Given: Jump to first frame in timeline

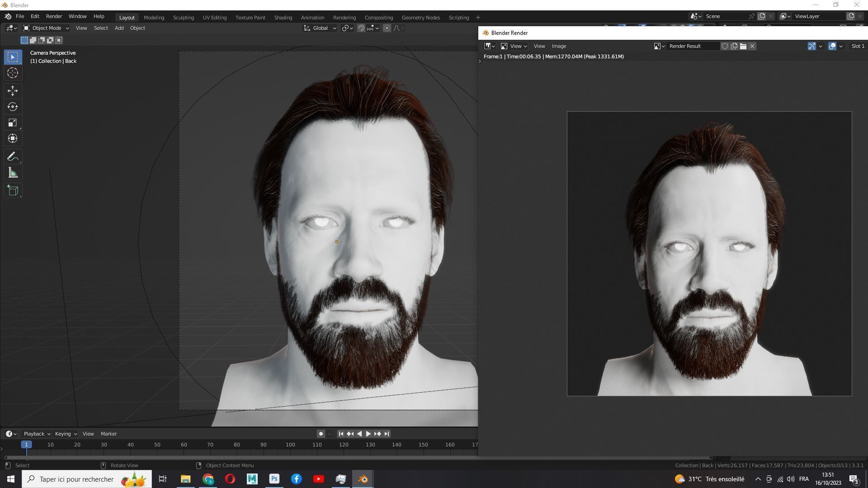Looking at the screenshot, I should (341, 434).
